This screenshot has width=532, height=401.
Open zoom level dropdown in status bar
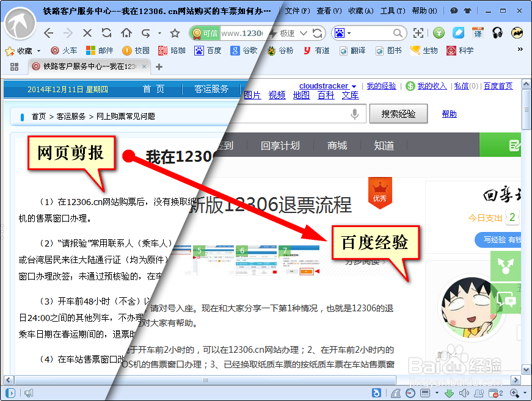525,393
